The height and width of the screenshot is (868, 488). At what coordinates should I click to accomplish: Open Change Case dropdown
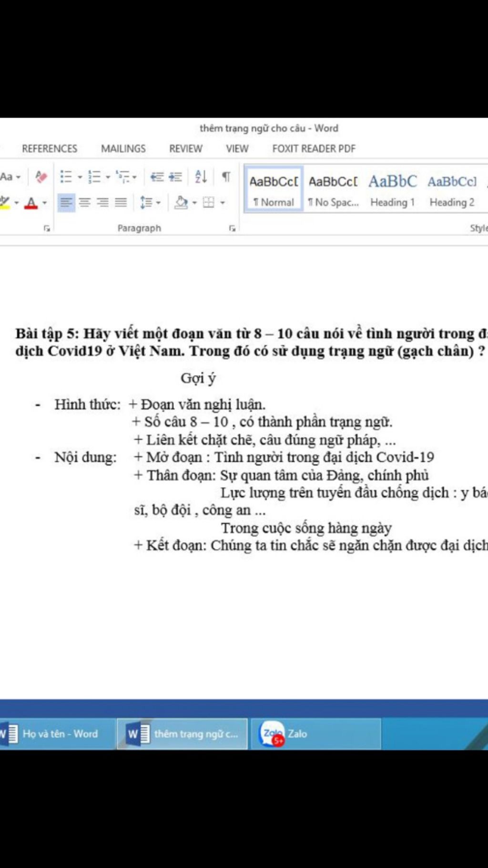10,177
